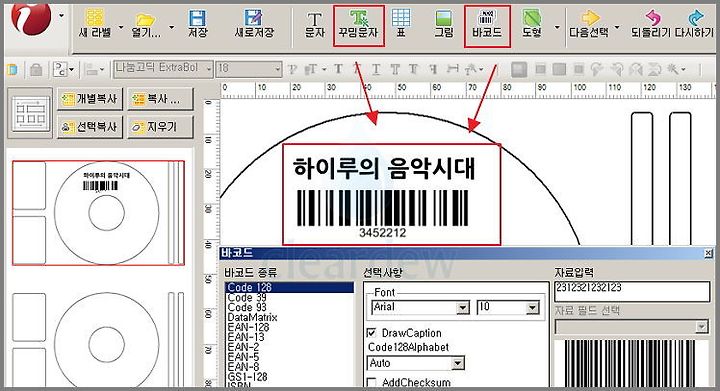This screenshot has width=720, height=391.
Task: Open the Arial barcode font dropdown
Action: tap(463, 307)
